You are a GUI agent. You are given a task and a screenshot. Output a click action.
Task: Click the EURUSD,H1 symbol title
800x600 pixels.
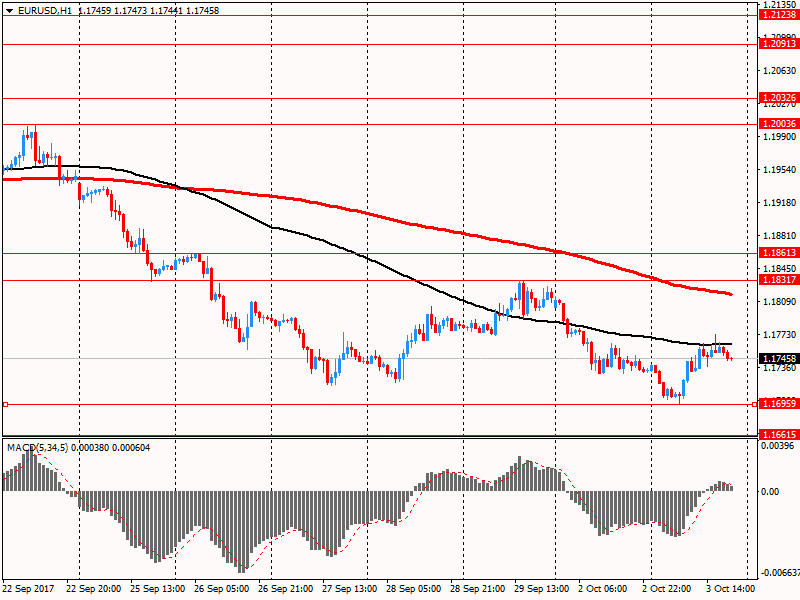coord(45,11)
